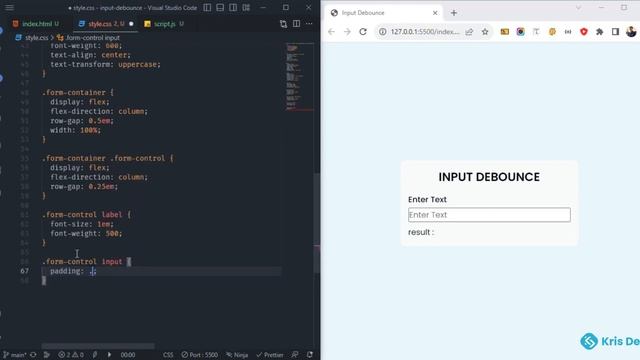Screen dimensions: 640x360
Task: Open errors and warnings count
Action: 71,355
